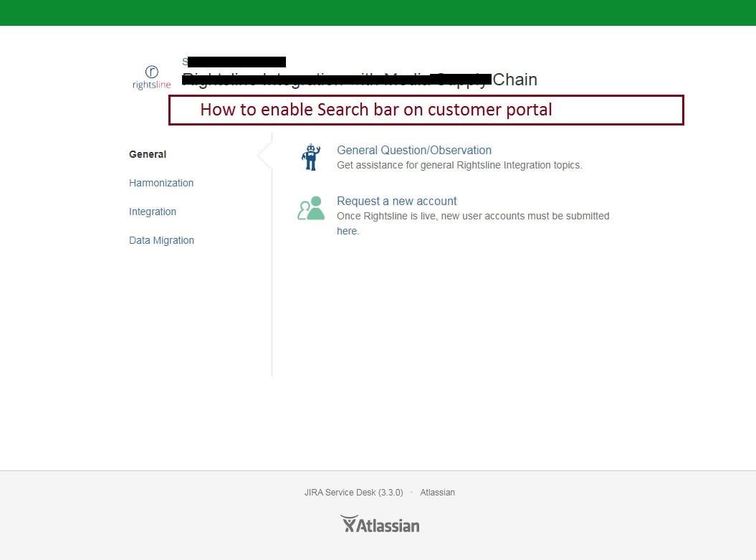Open Request a new account form
The image size is (756, 560).
click(396, 201)
